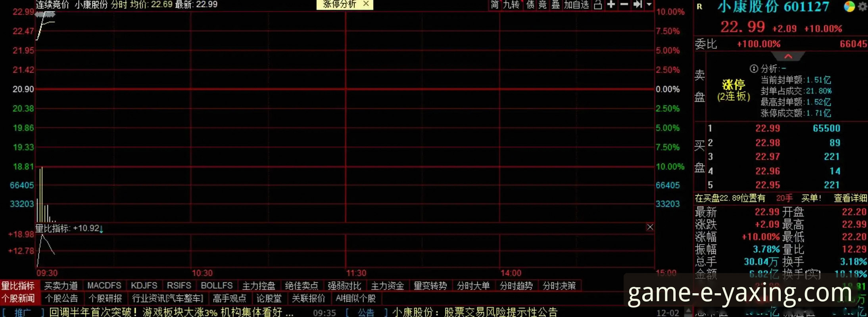
Task: Open announcement 小康股份:股票交易风险提示性公告
Action: pyautogui.click(x=475, y=312)
